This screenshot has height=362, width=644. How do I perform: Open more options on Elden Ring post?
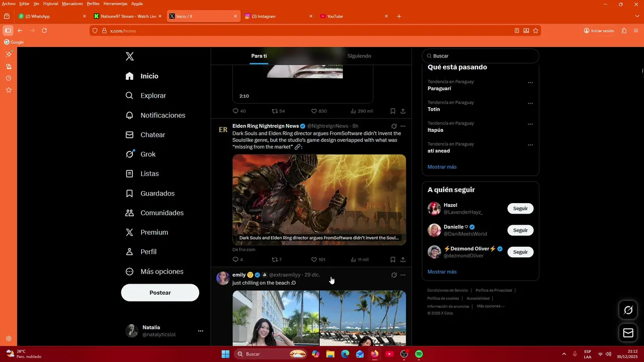point(403,126)
